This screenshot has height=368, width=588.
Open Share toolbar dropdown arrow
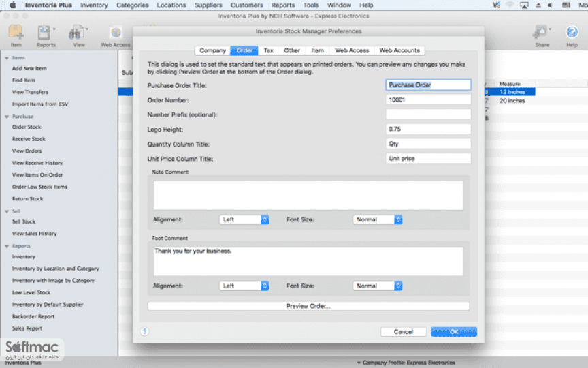(x=550, y=29)
